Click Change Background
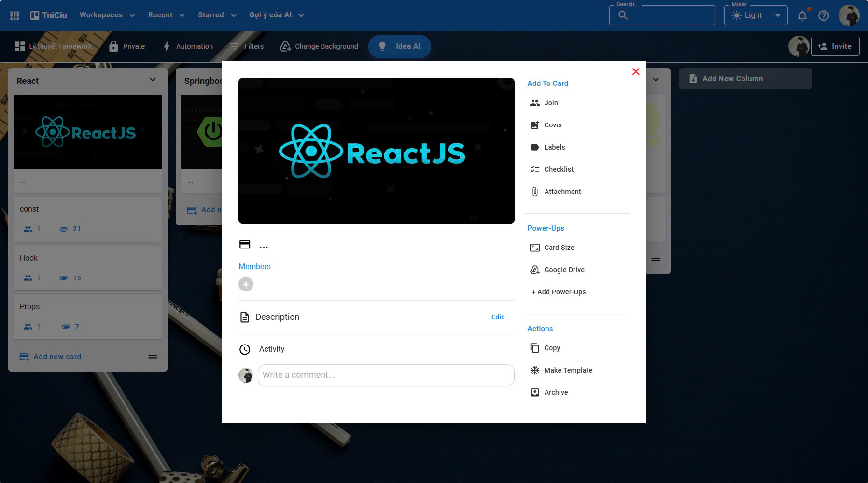Viewport: 868px width, 483px height. [x=319, y=46]
